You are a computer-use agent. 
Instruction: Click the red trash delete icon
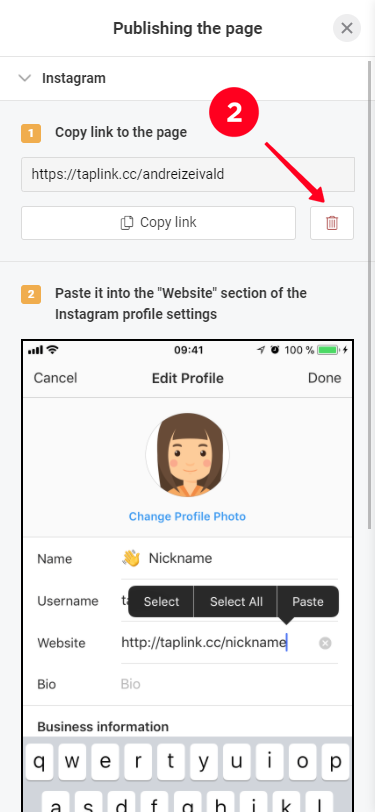click(331, 223)
